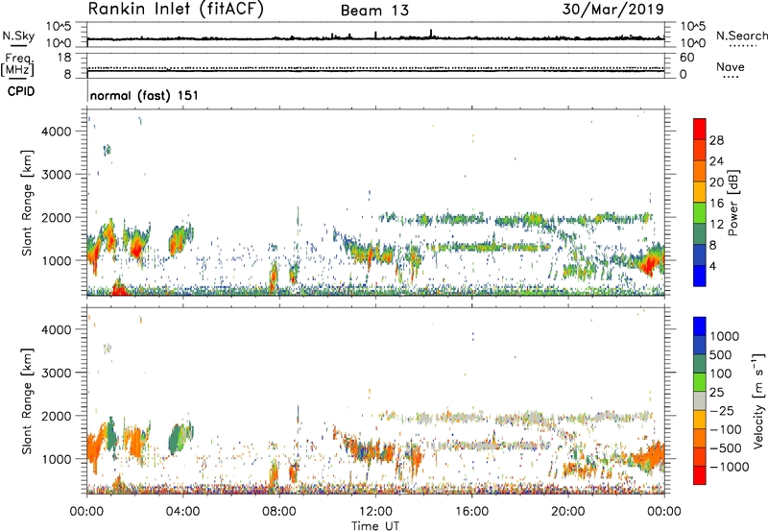
Task: Click the 'Time UT' axis label
Action: 375,526
